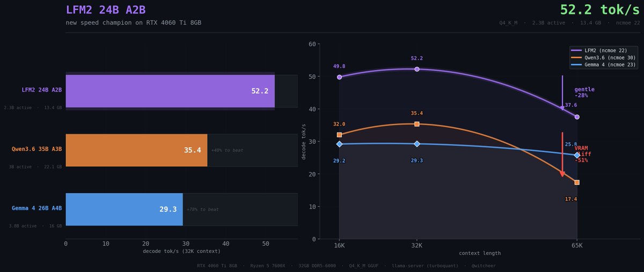The width and height of the screenshot is (644, 272).
Task: Click the '60' y-axis tick on line chart
Action: pyautogui.click(x=312, y=44)
